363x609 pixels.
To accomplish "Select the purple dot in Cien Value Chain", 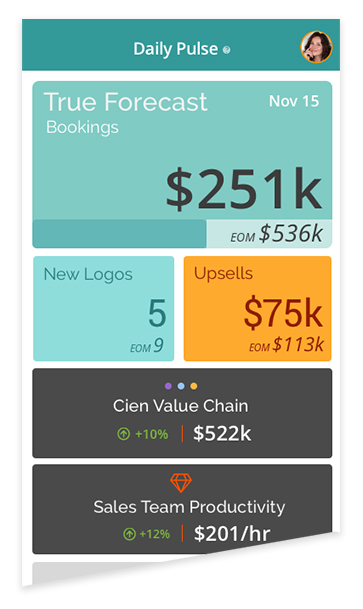I will tap(168, 386).
